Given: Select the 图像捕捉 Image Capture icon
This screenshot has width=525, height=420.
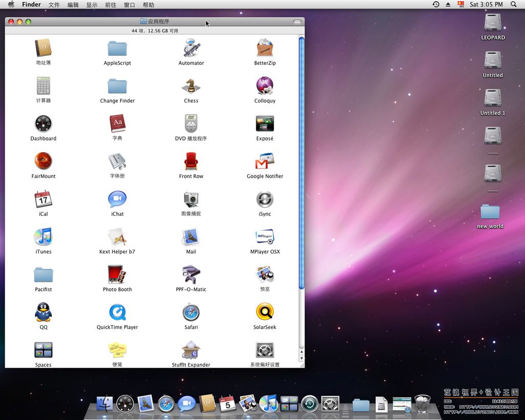Looking at the screenshot, I should (191, 199).
